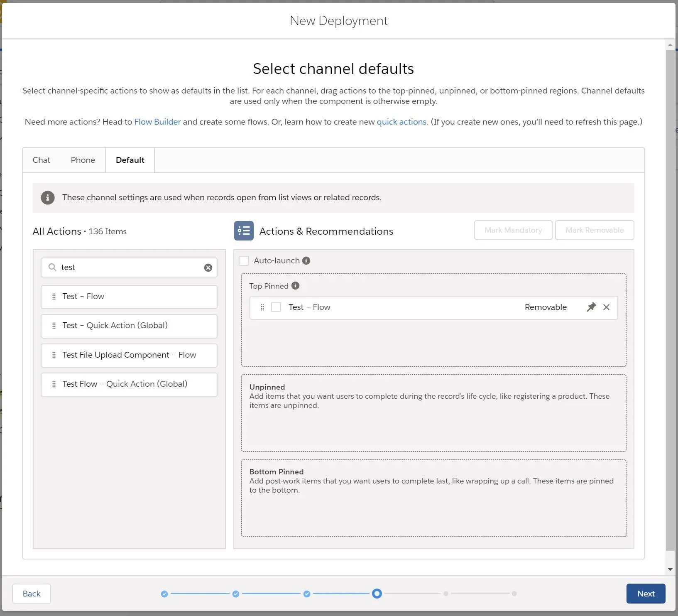
Task: Select Test – Flow in All Actions list
Action: [x=129, y=297]
